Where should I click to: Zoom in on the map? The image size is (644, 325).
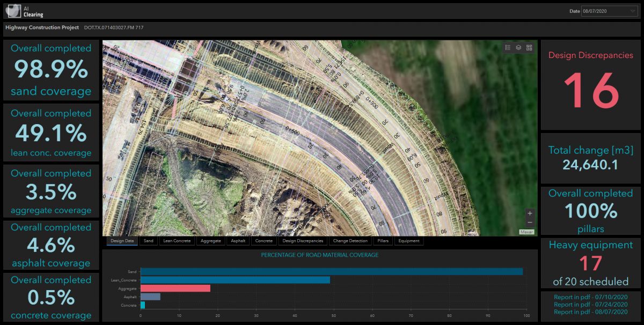coord(530,213)
